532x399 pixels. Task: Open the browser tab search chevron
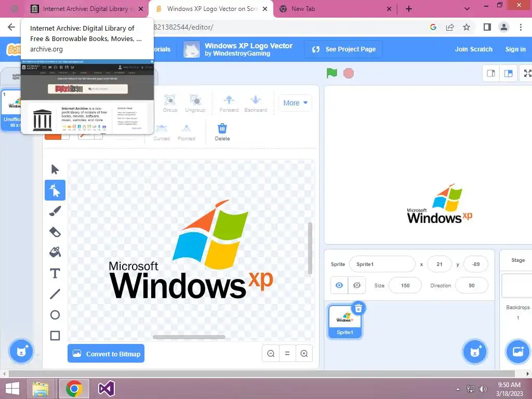(467, 9)
